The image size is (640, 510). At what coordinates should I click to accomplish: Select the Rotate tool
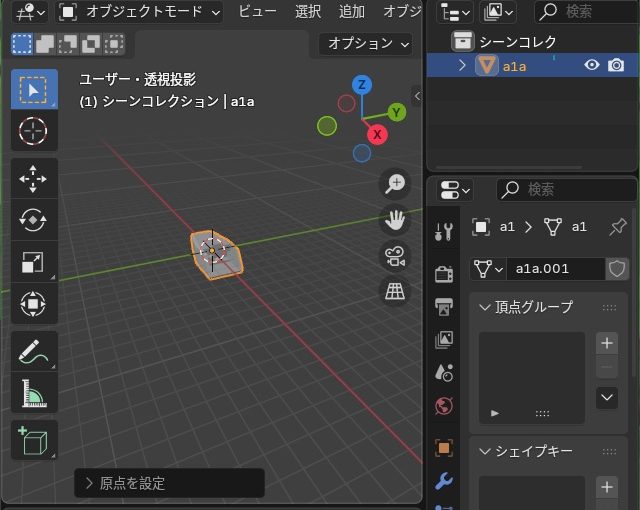(x=34, y=220)
